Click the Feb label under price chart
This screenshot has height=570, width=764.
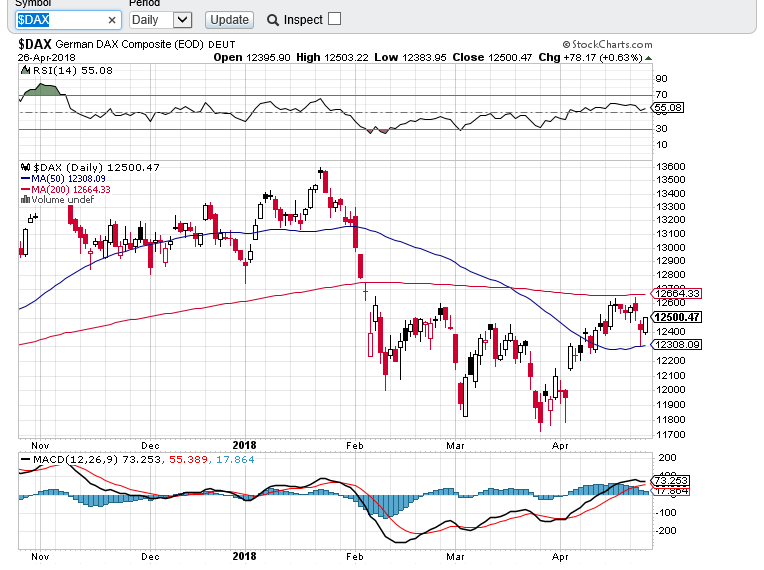pyautogui.click(x=355, y=446)
